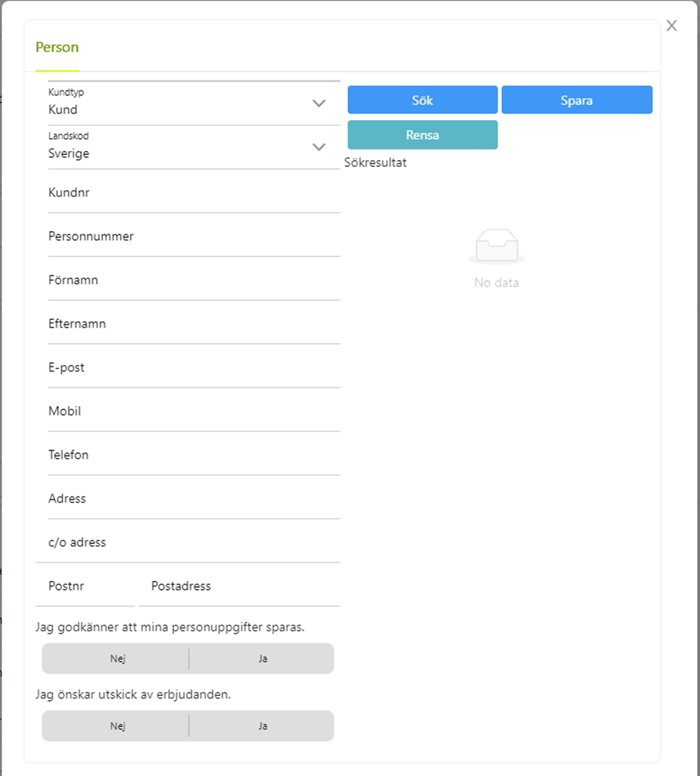700x776 pixels.
Task: Click the Sök button
Action: point(422,100)
